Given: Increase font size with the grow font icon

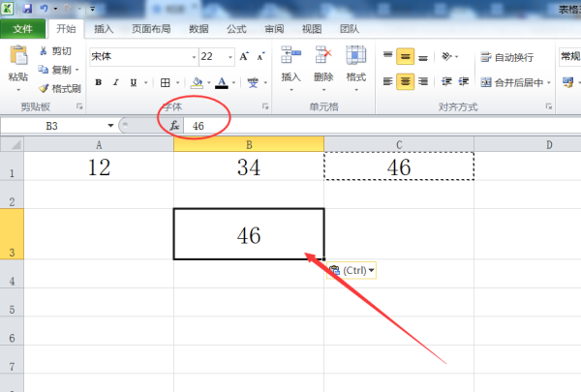Looking at the screenshot, I should click(x=244, y=56).
